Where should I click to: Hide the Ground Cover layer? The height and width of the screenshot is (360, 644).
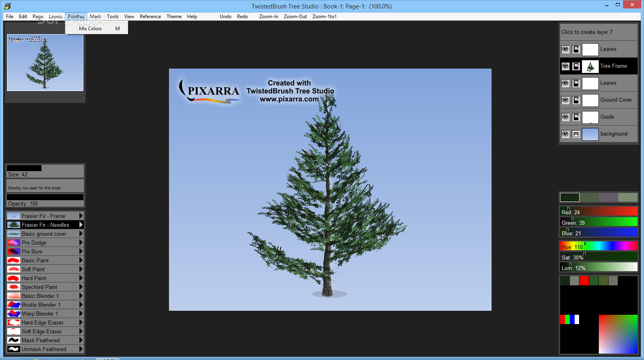pos(565,100)
